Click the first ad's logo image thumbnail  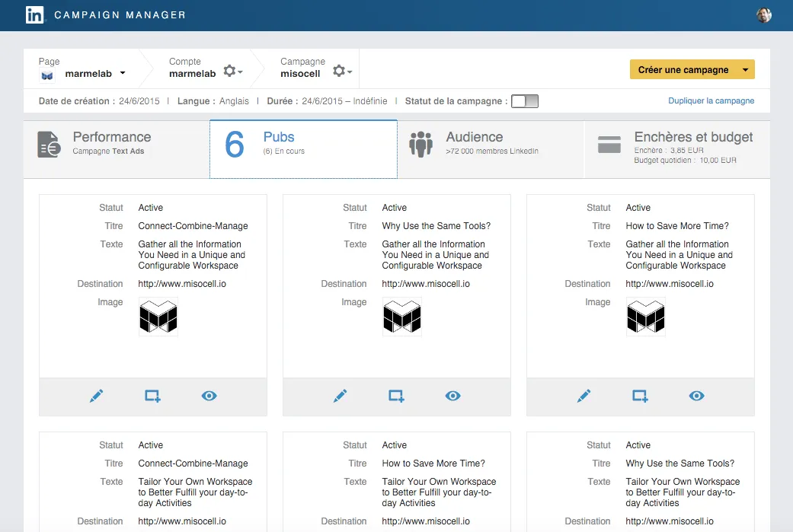158,317
